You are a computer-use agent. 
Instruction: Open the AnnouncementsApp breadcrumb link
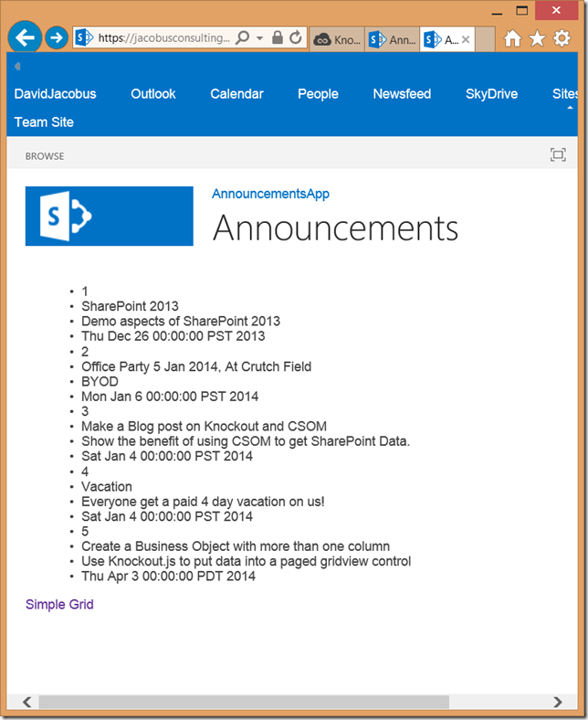(x=270, y=194)
